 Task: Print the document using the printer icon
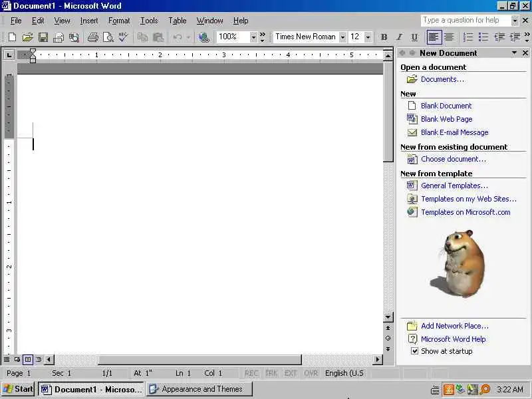(x=92, y=37)
